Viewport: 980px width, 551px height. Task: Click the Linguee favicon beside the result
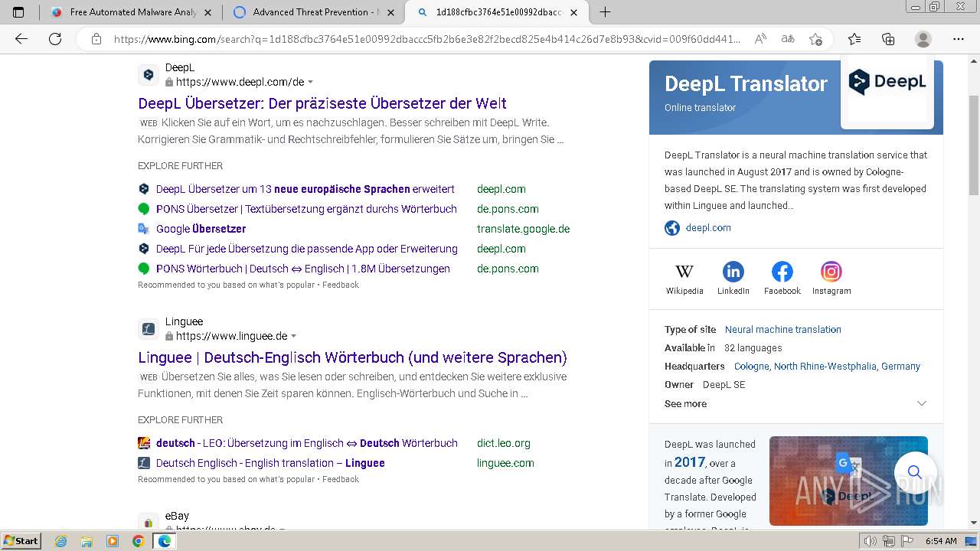tap(149, 329)
